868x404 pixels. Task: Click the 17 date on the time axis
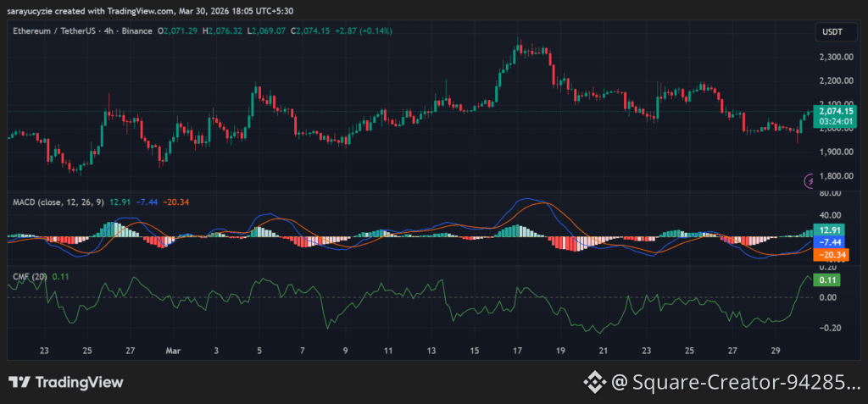[x=518, y=351]
